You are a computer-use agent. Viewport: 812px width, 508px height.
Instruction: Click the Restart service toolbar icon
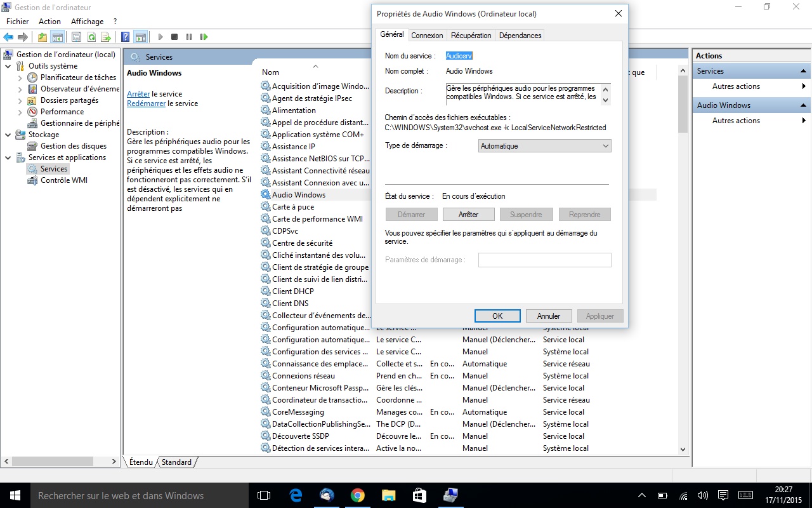[204, 37]
